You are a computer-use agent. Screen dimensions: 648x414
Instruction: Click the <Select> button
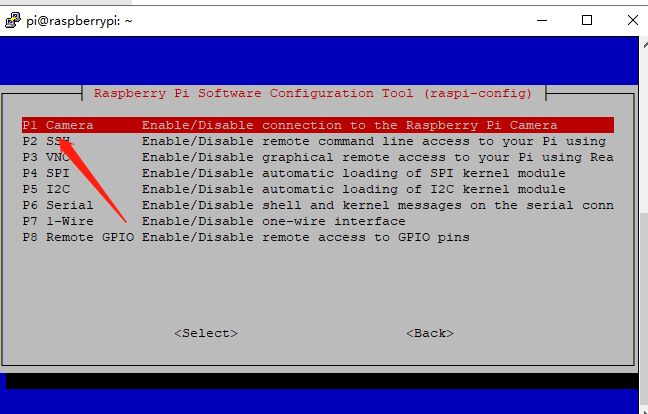click(x=206, y=333)
